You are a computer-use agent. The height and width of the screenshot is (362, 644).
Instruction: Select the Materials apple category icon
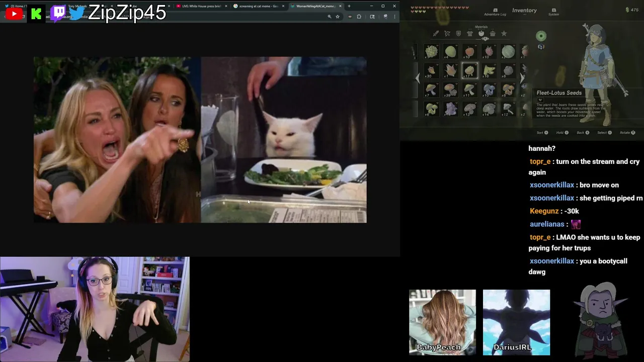click(481, 34)
